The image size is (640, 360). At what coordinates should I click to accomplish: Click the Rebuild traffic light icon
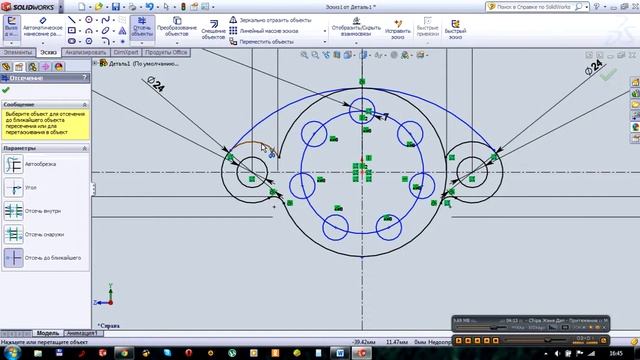point(183,7)
